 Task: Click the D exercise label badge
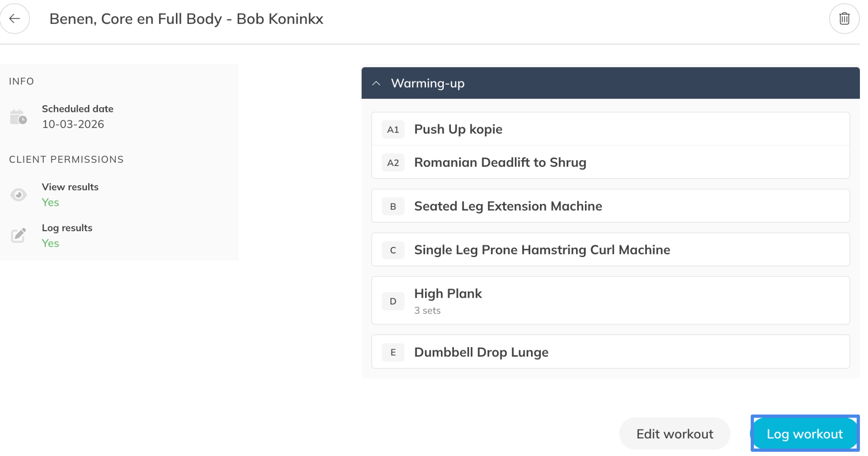coord(392,301)
